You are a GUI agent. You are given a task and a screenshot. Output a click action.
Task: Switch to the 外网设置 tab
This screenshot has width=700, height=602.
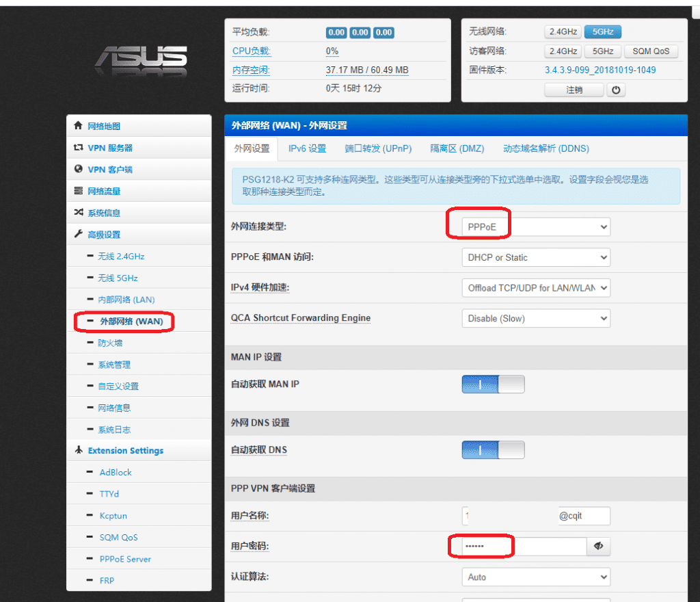(252, 148)
